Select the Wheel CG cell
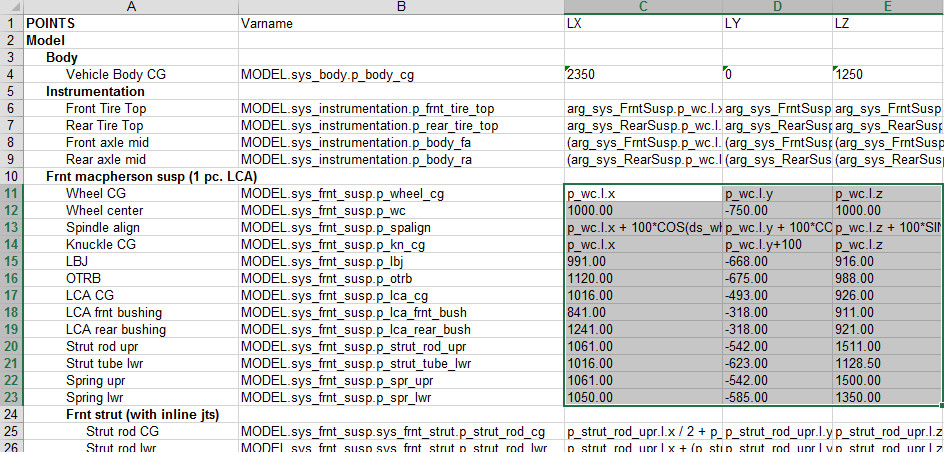The height and width of the screenshot is (452, 944). 131,194
